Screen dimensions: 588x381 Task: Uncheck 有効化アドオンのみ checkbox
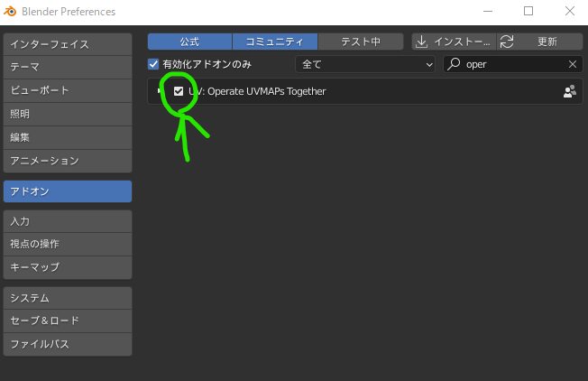(x=153, y=64)
